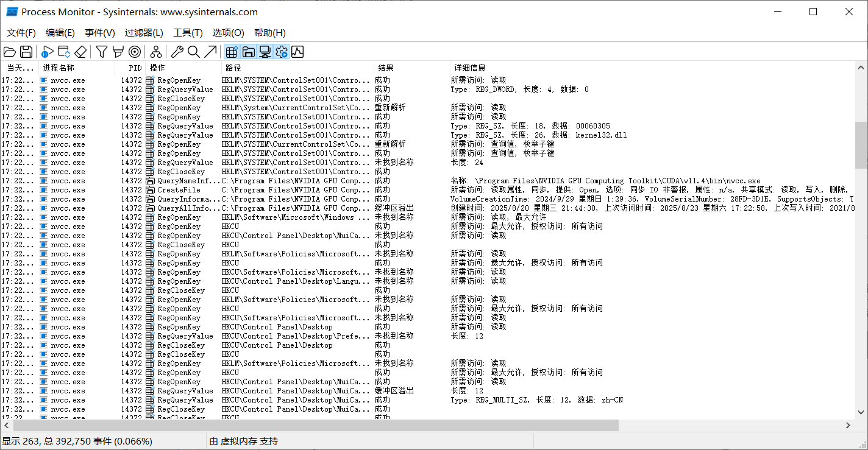Toggle Show Process and Thread Activity icon

click(x=281, y=52)
